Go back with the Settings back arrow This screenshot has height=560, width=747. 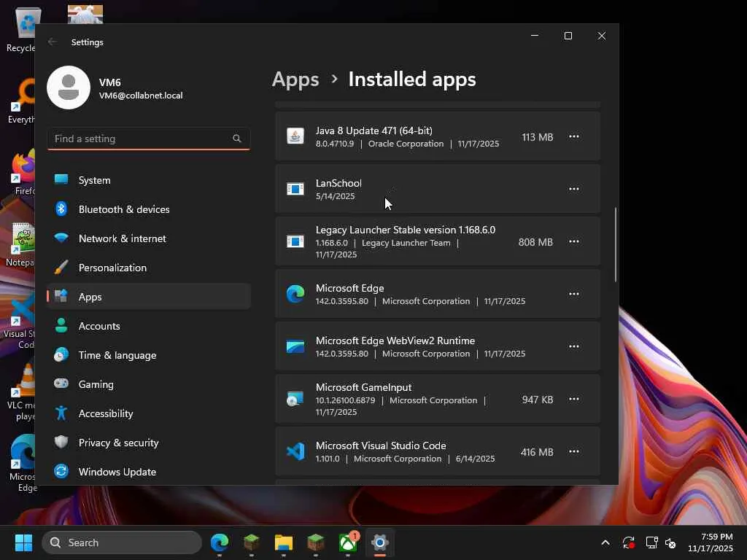[x=53, y=42]
